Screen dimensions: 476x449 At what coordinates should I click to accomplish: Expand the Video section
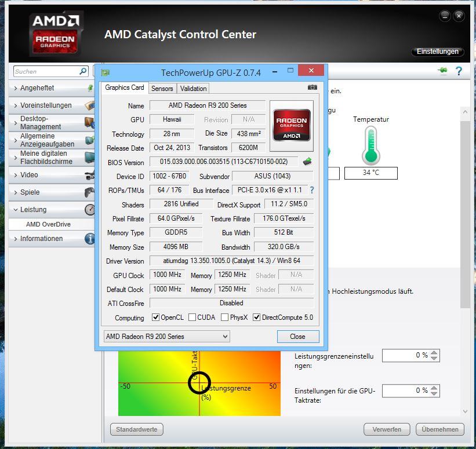16,175
